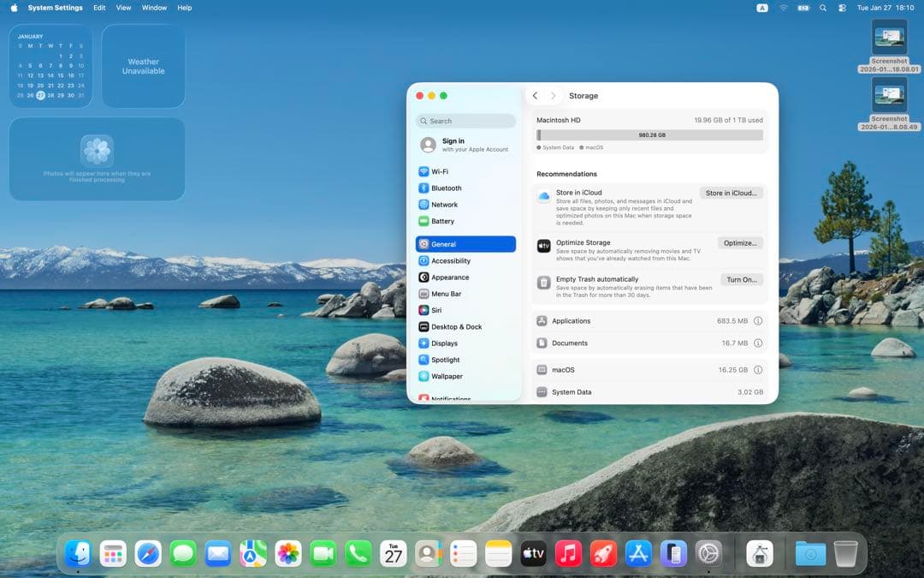This screenshot has height=578, width=924.
Task: Open Battery settings
Action: (x=442, y=221)
